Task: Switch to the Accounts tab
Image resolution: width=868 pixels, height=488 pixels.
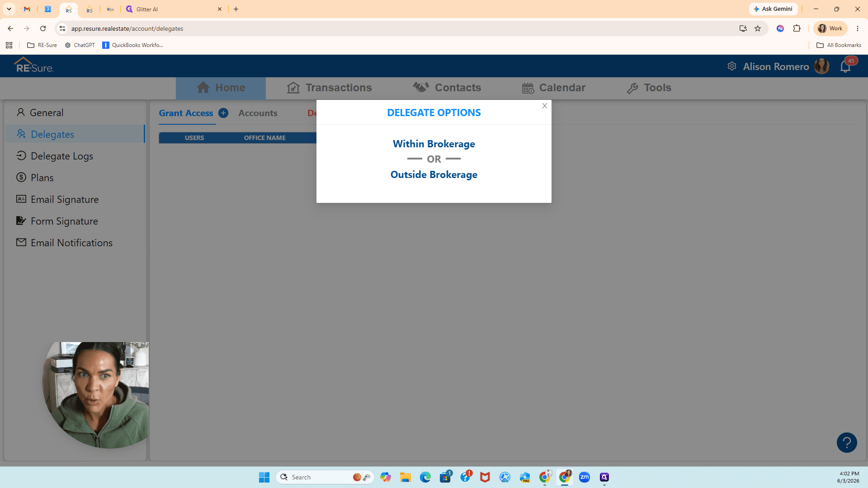Action: pos(258,113)
